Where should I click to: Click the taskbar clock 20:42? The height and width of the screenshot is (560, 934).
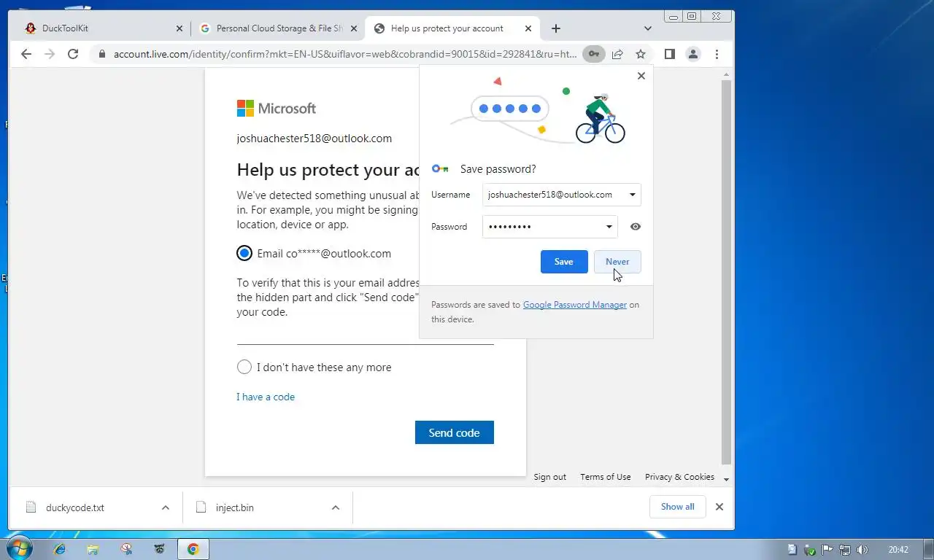tap(899, 550)
